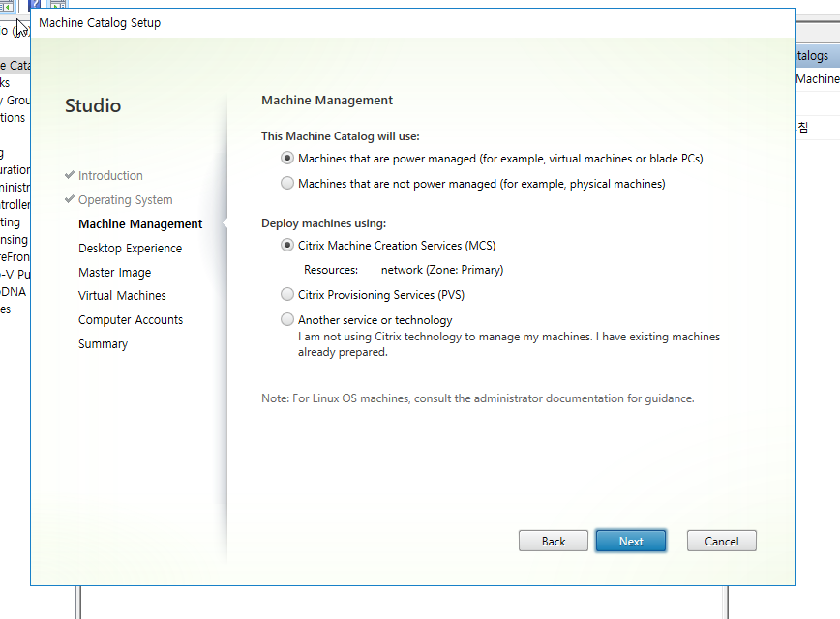The height and width of the screenshot is (619, 840).
Task: Open Desktop Experience wizard step
Action: 131,248
